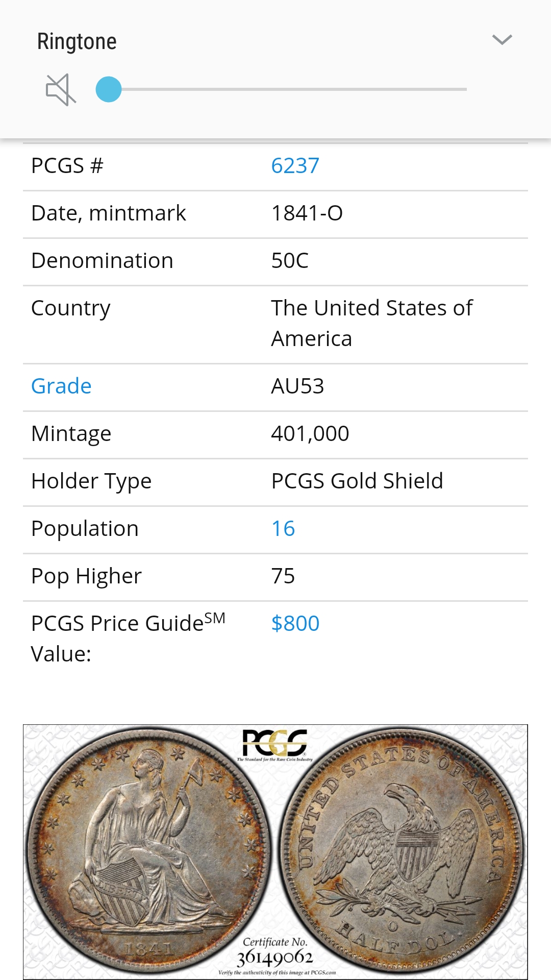Select the PCGS Gold Shield holder text
551x980 pixels.
tap(357, 481)
